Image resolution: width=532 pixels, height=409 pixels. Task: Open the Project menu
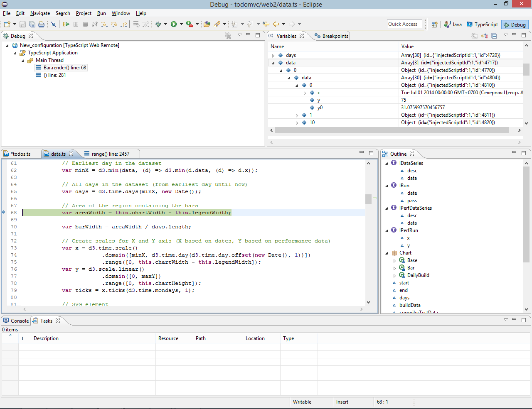[84, 13]
